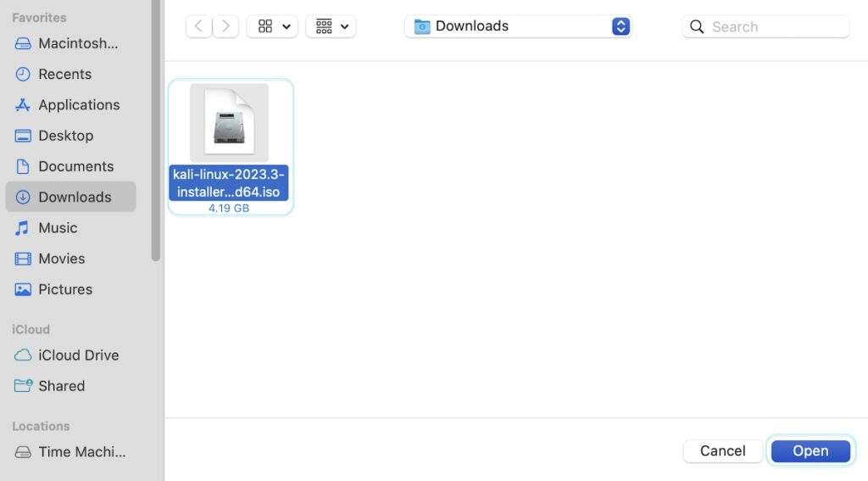Open the Downloads location popup menu
This screenshot has width=868, height=481.
click(518, 26)
